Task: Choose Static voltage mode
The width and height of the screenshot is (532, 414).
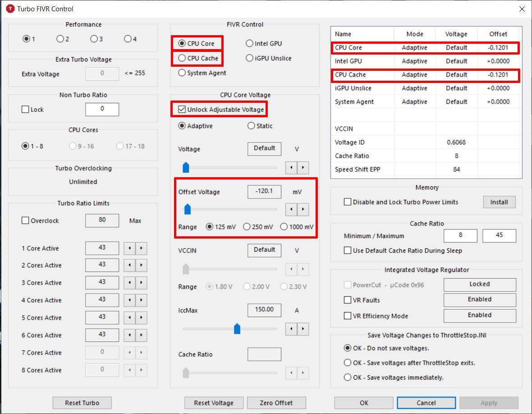Action: (251, 126)
